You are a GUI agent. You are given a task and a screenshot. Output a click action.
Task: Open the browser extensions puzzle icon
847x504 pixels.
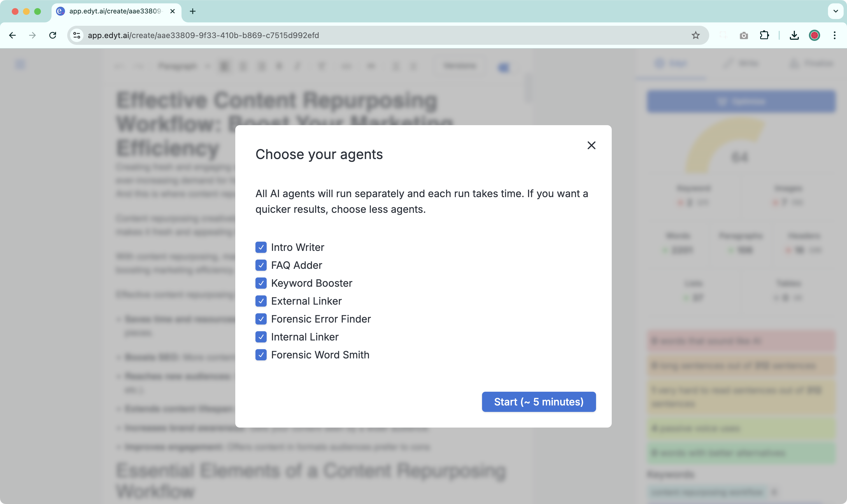[x=764, y=35]
